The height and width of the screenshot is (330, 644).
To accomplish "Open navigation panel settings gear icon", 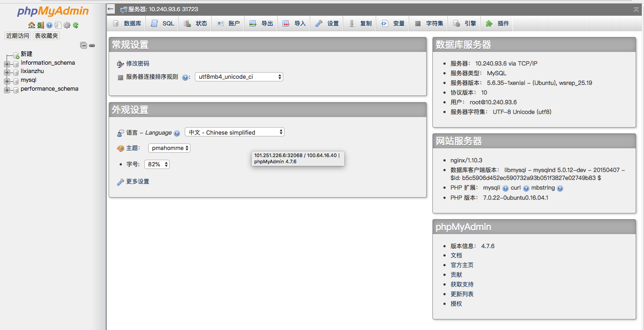I will click(67, 25).
